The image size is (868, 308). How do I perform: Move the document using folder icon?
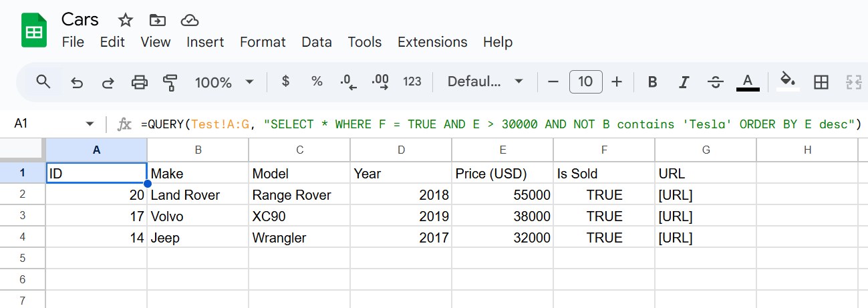click(x=158, y=19)
